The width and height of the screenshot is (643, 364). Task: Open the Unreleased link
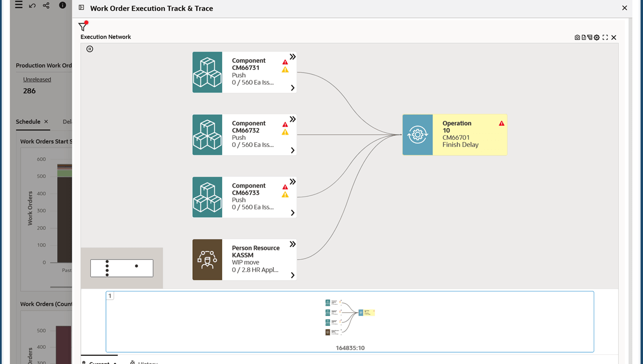37,79
